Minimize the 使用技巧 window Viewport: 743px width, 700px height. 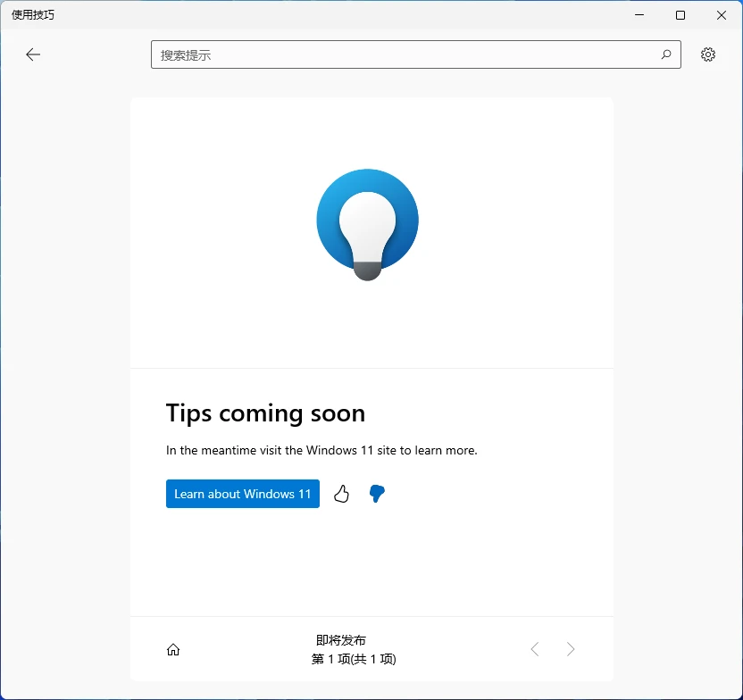click(x=639, y=15)
